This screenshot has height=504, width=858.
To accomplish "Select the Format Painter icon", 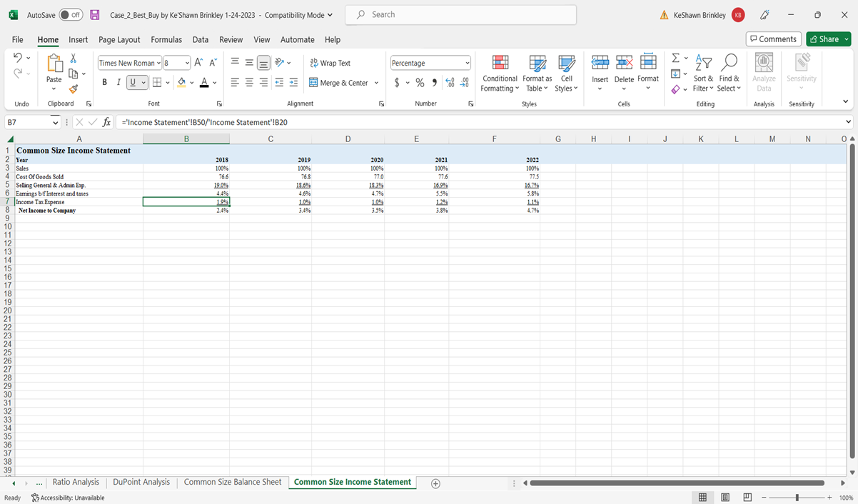I will point(72,89).
